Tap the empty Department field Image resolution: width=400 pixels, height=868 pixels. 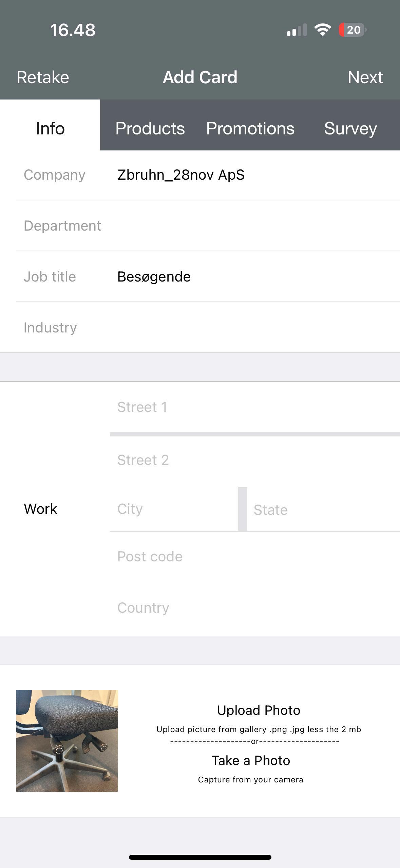click(237, 226)
